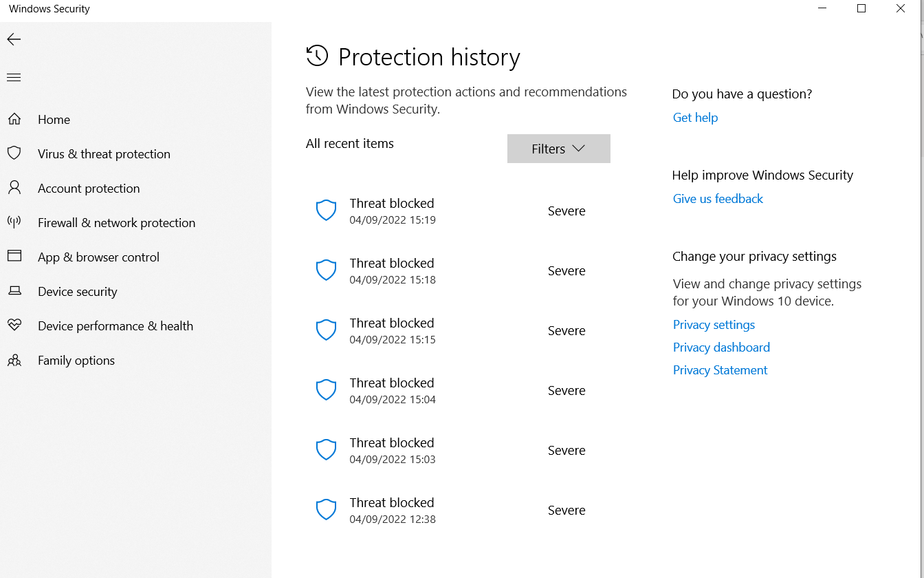Click the Firewall & network antenna icon
Image resolution: width=924 pixels, height=578 pixels.
pyautogui.click(x=14, y=222)
